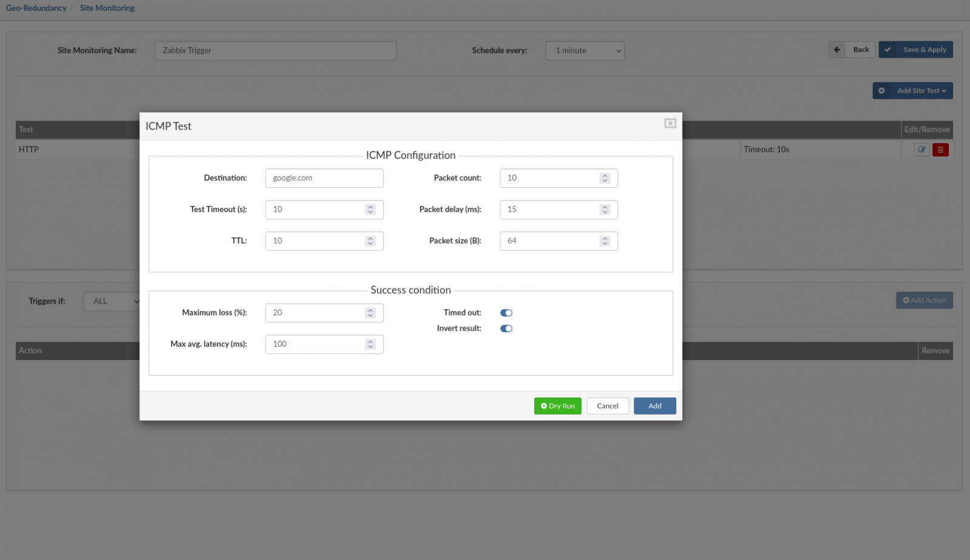
Task: Navigate to Geo-Redundancy breadcrumb link
Action: pyautogui.click(x=36, y=7)
